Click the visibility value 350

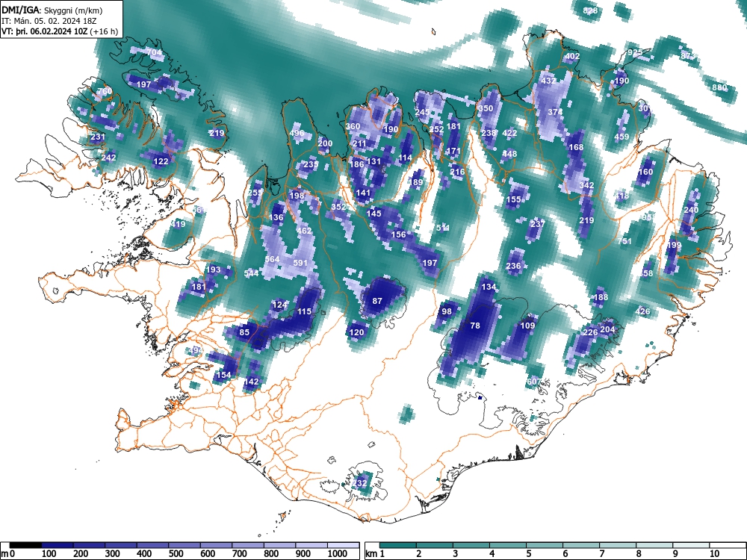pyautogui.click(x=486, y=108)
